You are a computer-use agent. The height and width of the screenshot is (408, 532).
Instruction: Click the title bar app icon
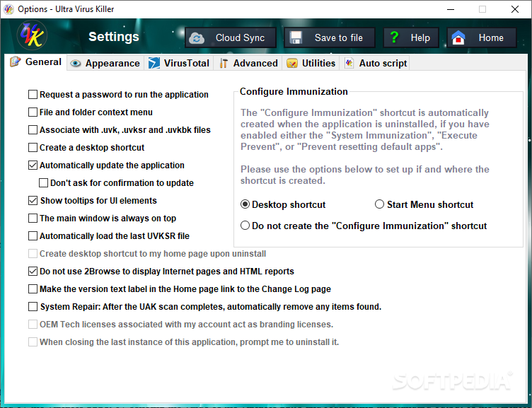coord(8,9)
